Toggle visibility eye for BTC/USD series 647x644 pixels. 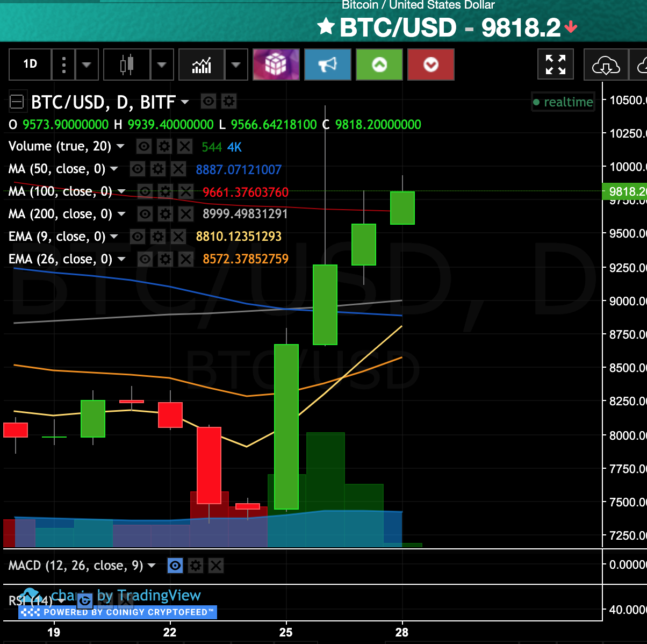pos(209,101)
